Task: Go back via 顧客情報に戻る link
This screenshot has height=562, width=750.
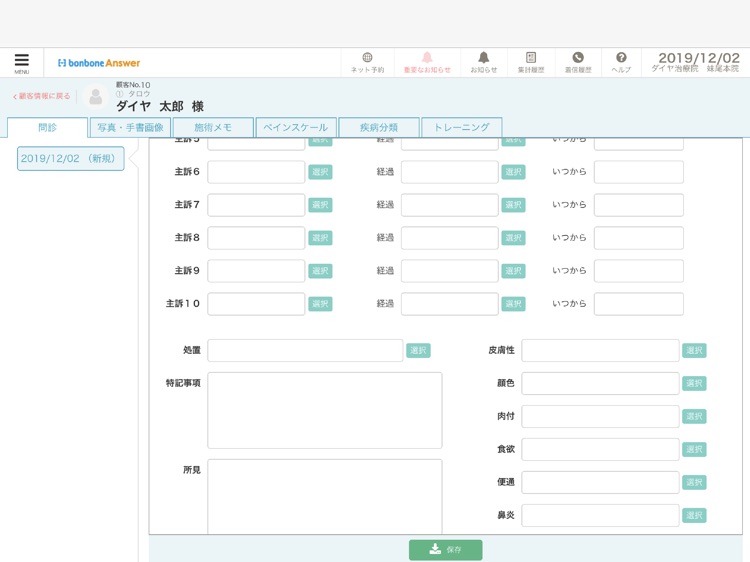Action: click(42, 96)
